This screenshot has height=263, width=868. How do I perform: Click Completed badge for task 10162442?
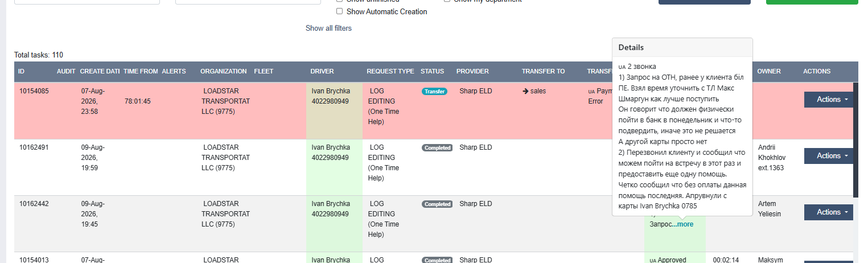(x=437, y=204)
